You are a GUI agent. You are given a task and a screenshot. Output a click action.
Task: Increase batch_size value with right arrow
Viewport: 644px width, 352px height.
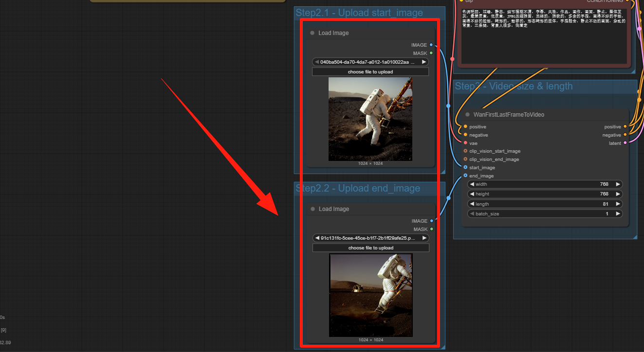(x=618, y=214)
